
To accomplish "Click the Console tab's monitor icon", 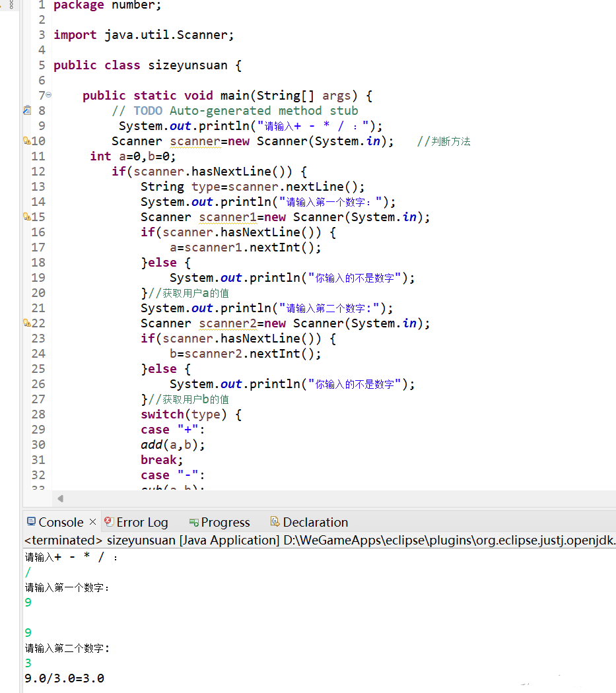I will pyautogui.click(x=30, y=522).
